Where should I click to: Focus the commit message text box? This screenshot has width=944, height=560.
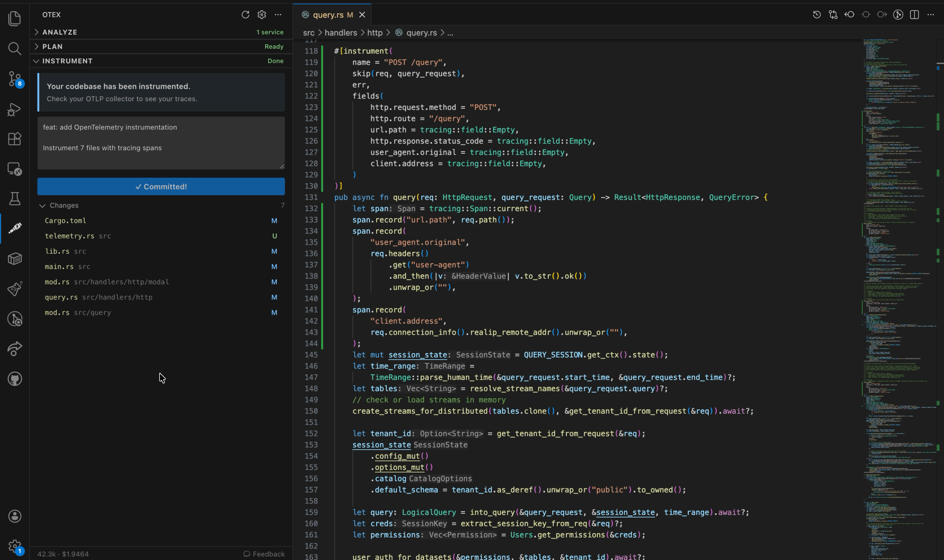161,142
